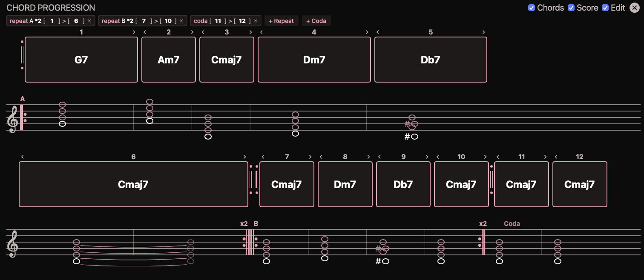Delete the repeat B *2 marker
This screenshot has width=644, height=280.
pos(181,20)
